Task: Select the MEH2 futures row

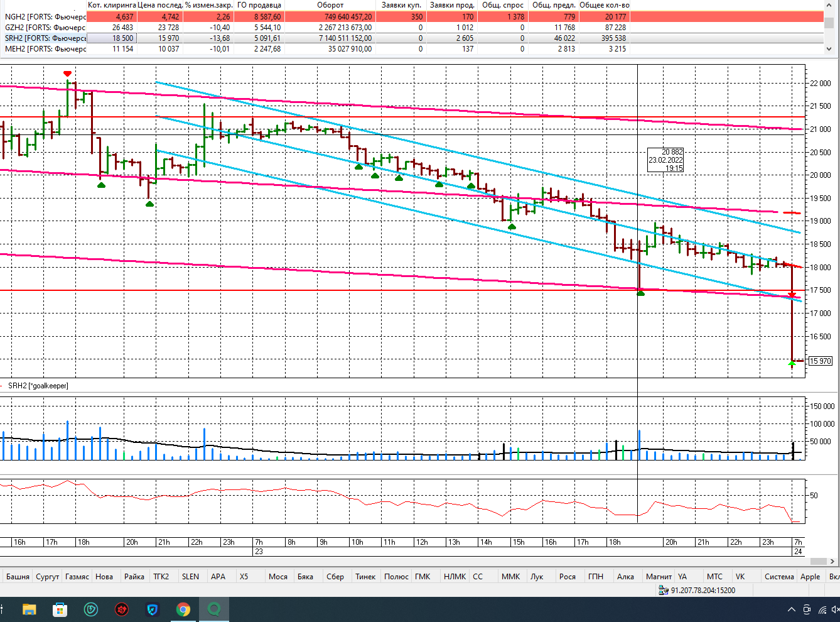Action: pos(44,49)
